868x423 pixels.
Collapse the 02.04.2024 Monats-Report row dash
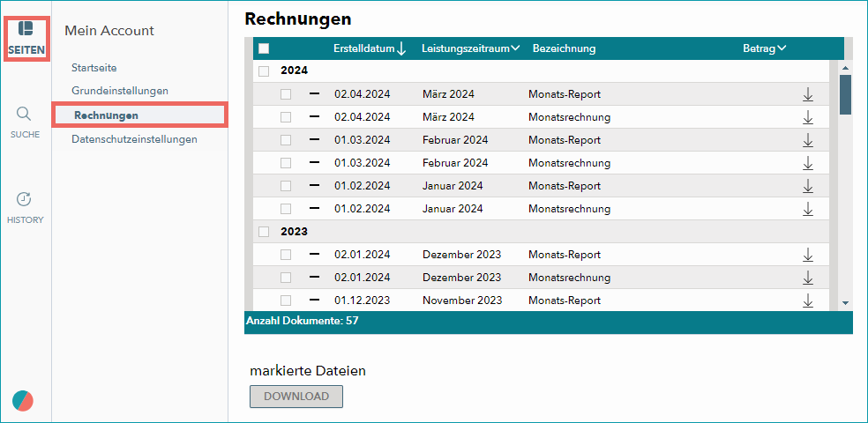coord(314,93)
